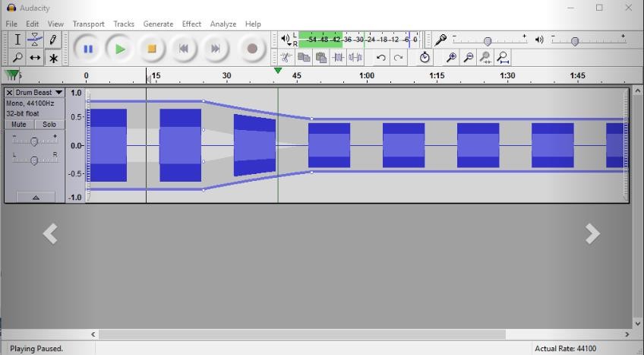Click the Zoom In icon

click(x=451, y=58)
